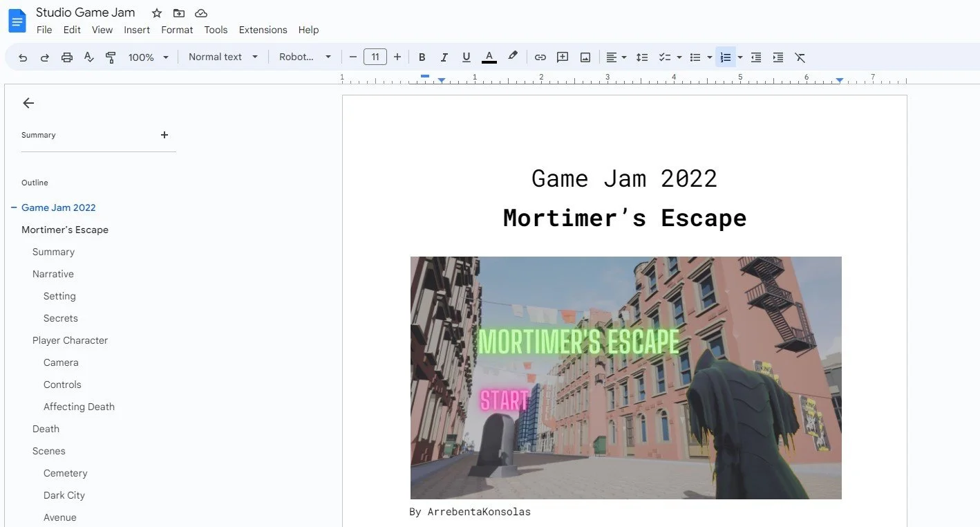Viewport: 980px width, 527px height.
Task: Open the Help menu
Action: point(308,30)
